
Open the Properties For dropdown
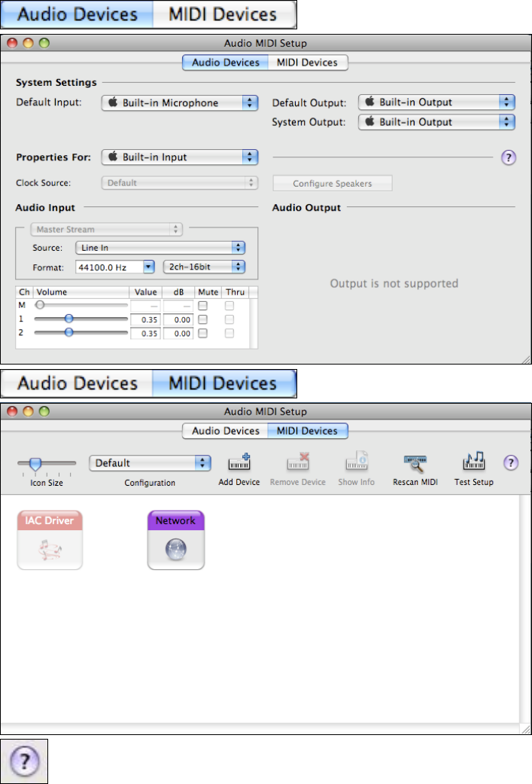[180, 157]
